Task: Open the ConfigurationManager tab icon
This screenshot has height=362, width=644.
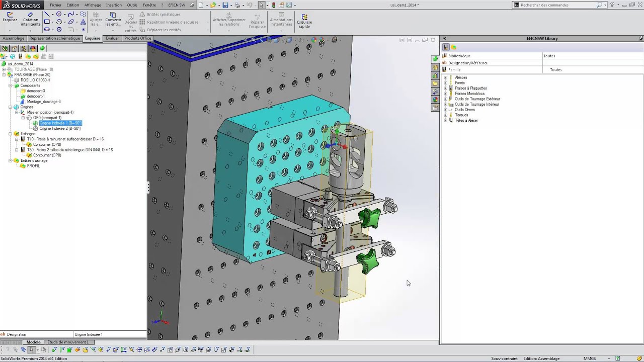Action: coord(24,48)
